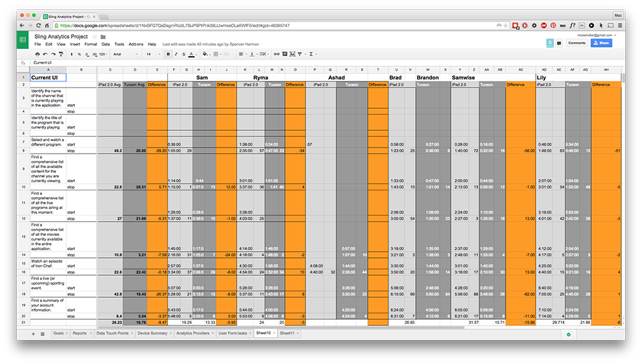Click the Pinterest extension icon

(x=552, y=25)
